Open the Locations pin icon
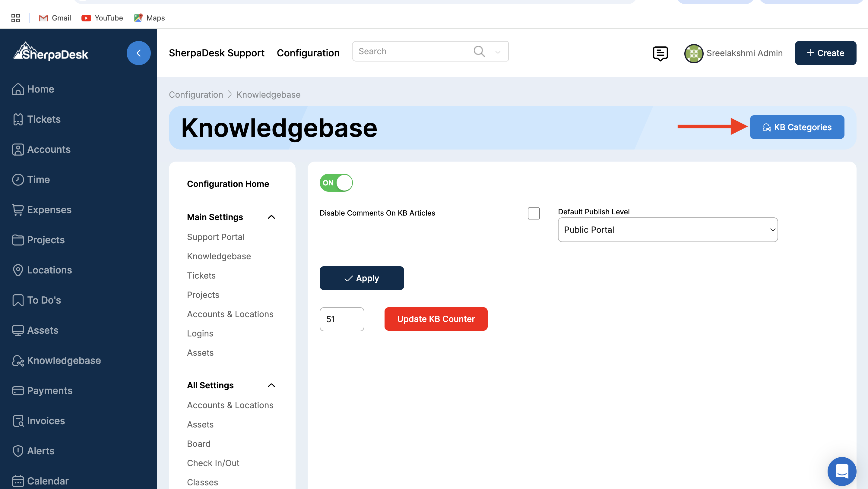Image resolution: width=868 pixels, height=489 pixels. [18, 270]
